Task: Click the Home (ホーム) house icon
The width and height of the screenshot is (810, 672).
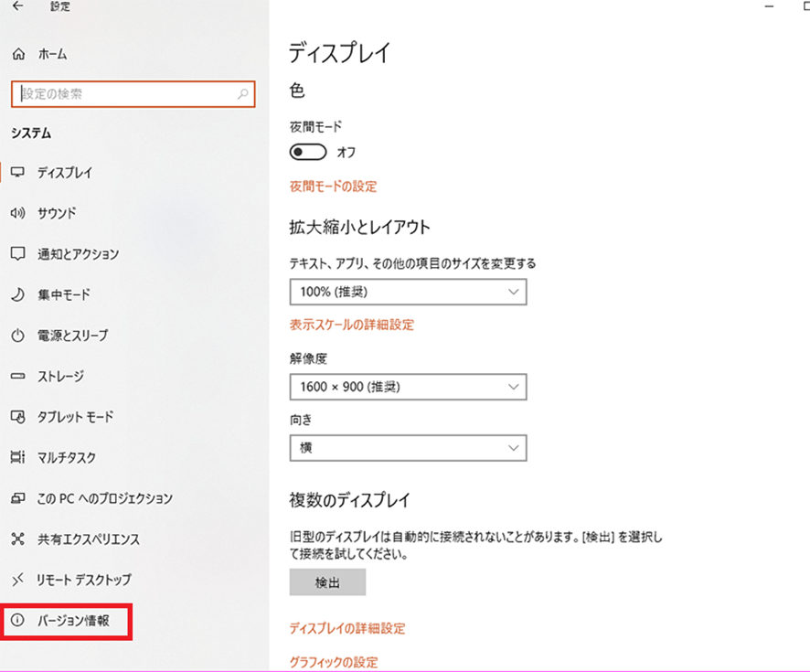Action: pyautogui.click(x=18, y=55)
